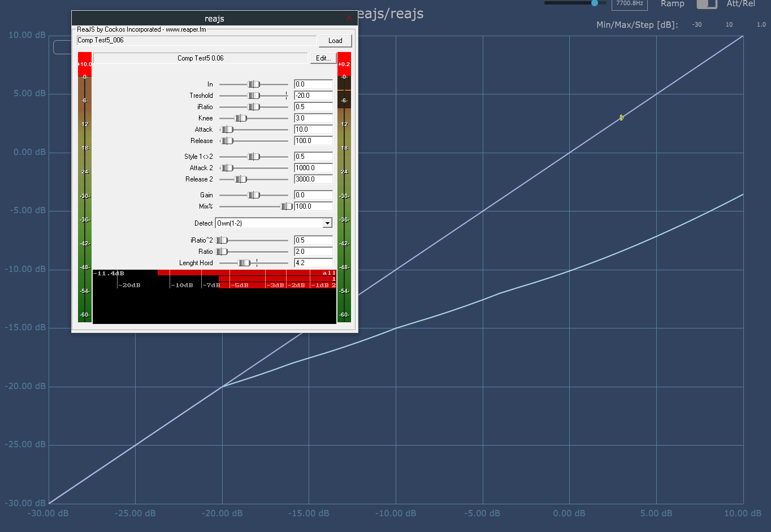
Task: Click the Release value field showing 100.0
Action: [x=313, y=141]
